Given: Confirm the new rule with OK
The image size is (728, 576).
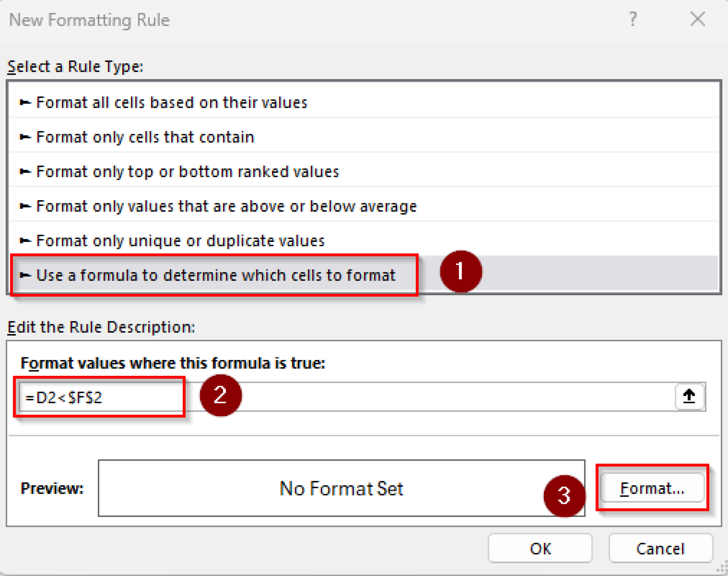Looking at the screenshot, I should tap(540, 548).
